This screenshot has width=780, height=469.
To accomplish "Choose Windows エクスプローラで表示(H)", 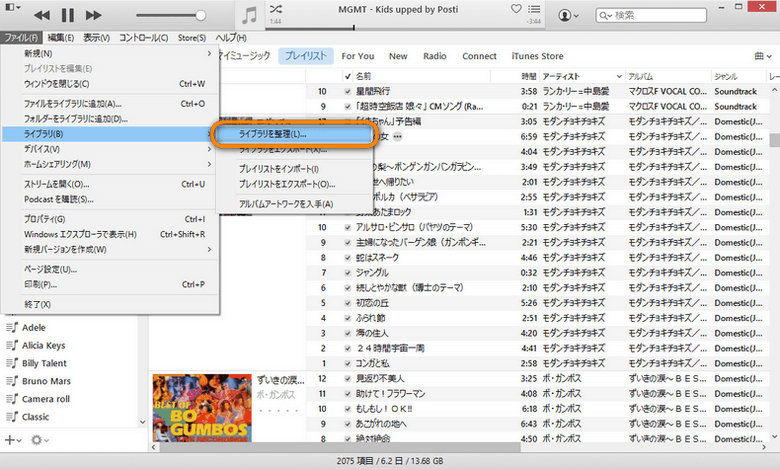I will 110,234.
